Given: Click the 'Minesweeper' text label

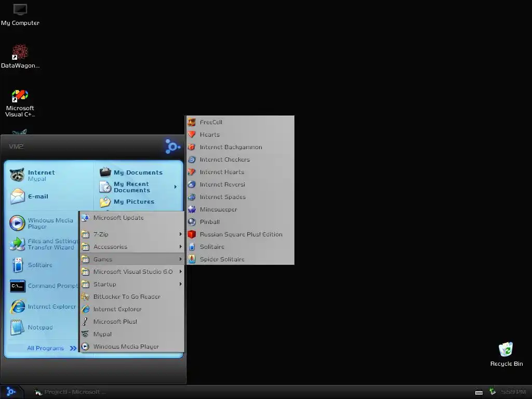Looking at the screenshot, I should 219,209.
